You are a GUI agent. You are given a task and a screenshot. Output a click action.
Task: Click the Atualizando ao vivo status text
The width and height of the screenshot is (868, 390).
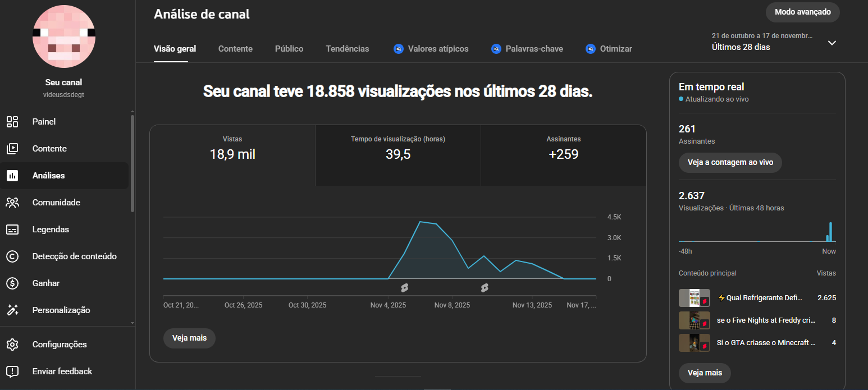tap(717, 99)
